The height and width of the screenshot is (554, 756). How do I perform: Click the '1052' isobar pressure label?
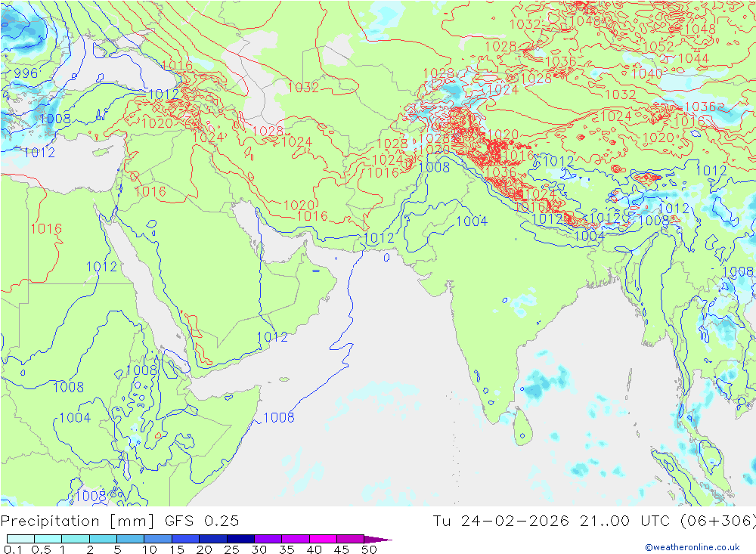click(658, 47)
